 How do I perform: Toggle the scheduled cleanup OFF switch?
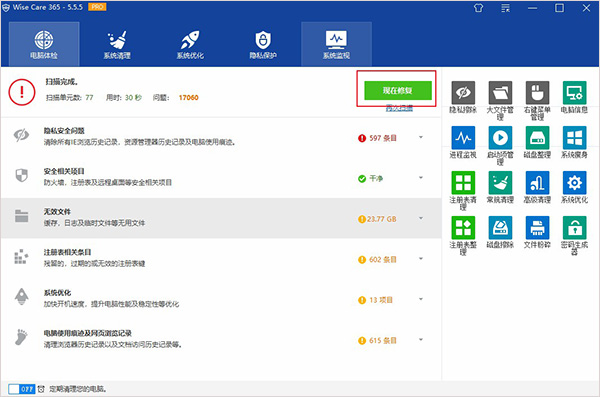click(22, 389)
